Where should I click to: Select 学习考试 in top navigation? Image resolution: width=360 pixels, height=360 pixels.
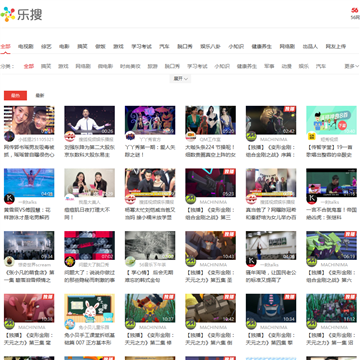(x=141, y=47)
